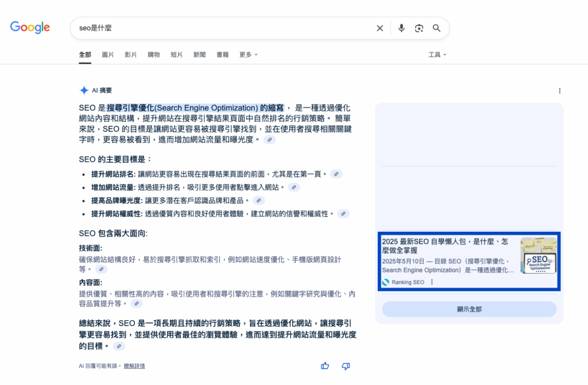Click the SEO article thumbnail image
The height and width of the screenshot is (385, 588).
tap(538, 255)
